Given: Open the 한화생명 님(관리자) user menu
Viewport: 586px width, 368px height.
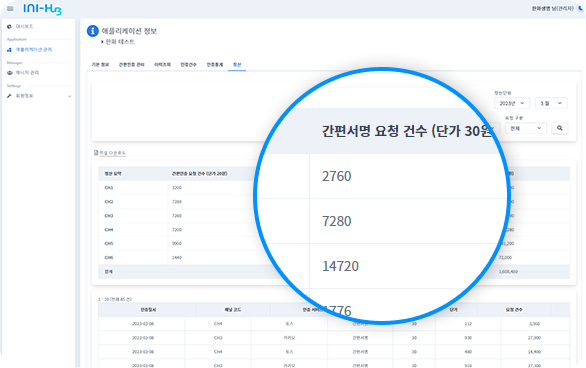Looking at the screenshot, I should 552,9.
